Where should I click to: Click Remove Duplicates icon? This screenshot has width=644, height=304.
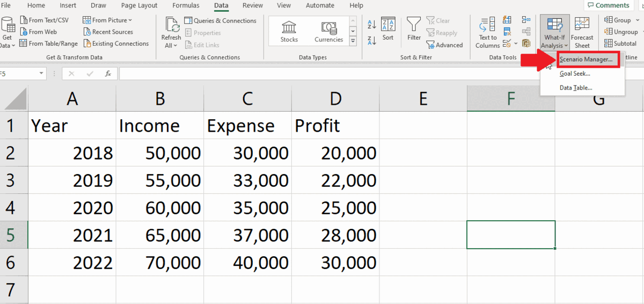tap(508, 32)
